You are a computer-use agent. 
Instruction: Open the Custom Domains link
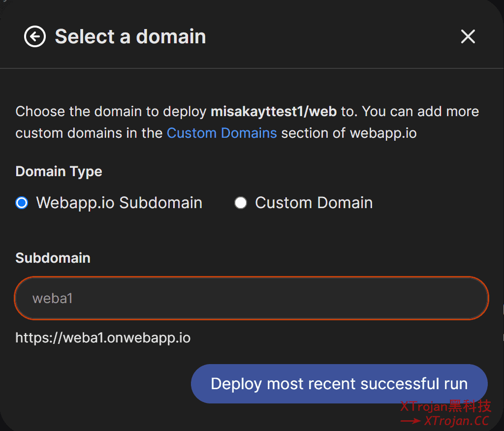click(222, 133)
